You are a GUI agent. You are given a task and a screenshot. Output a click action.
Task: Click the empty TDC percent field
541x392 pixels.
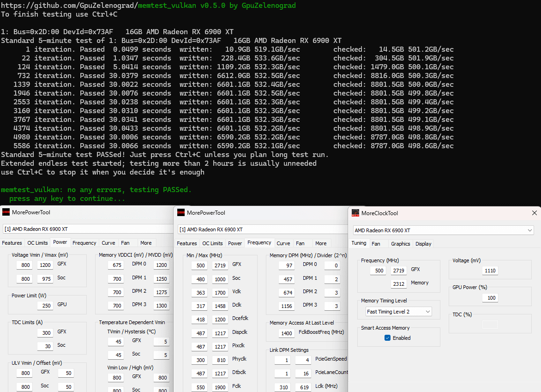click(x=490, y=325)
